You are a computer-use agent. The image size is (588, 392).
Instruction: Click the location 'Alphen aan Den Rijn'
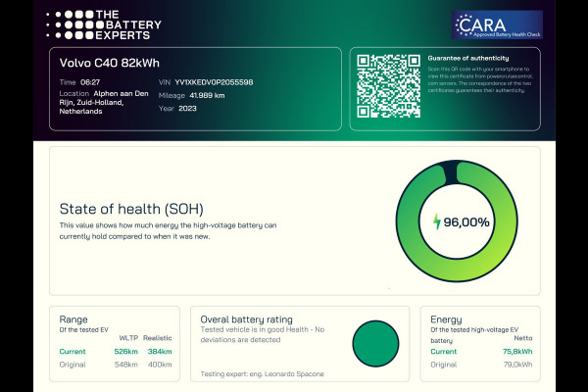pos(104,98)
